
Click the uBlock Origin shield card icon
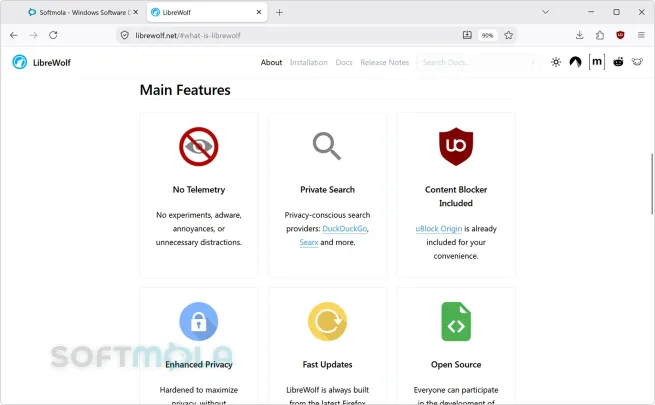click(x=456, y=146)
